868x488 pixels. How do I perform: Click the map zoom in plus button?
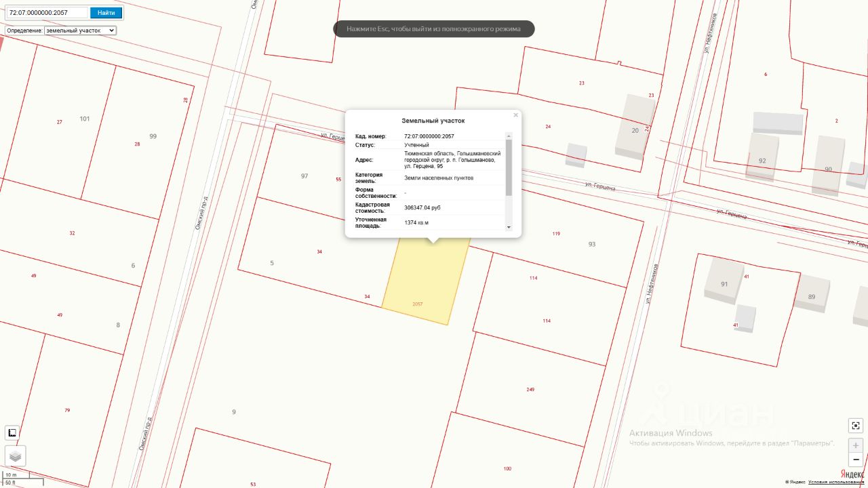(856, 445)
